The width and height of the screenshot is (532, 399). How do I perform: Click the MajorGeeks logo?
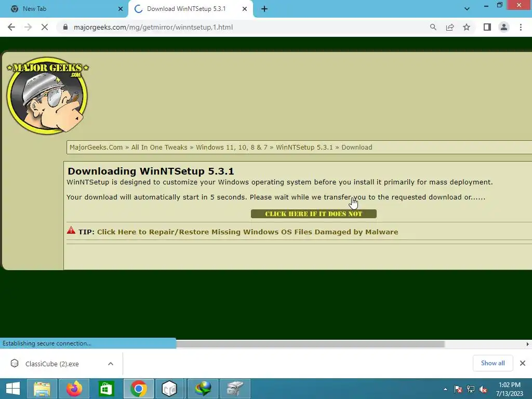(x=47, y=96)
